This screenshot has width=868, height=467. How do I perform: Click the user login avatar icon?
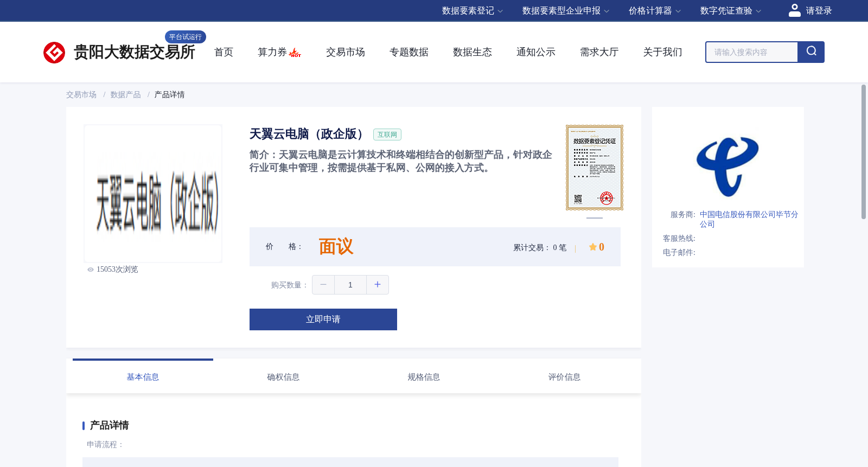795,10
